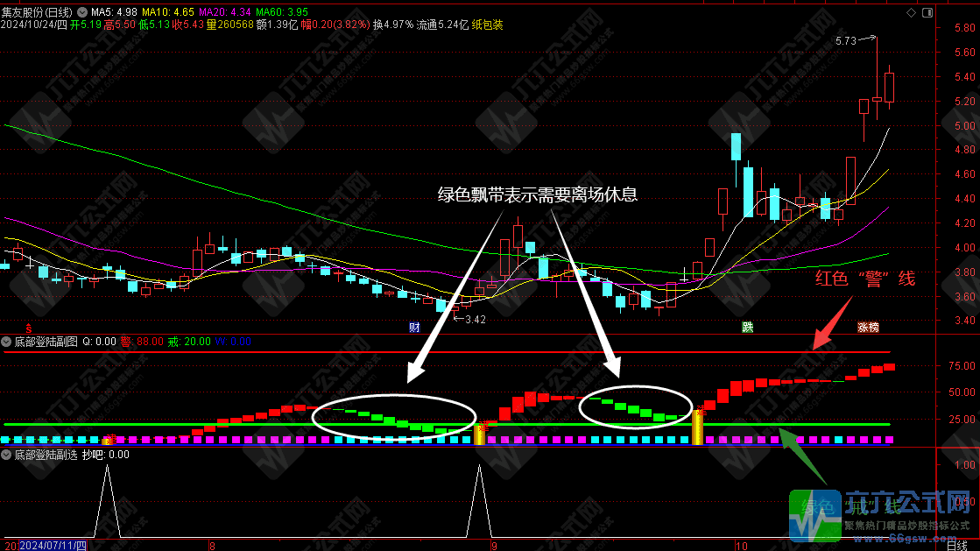The width and height of the screenshot is (980, 551).
Task: Click the 幅0.20(3.82%) change value
Action: click(335, 25)
